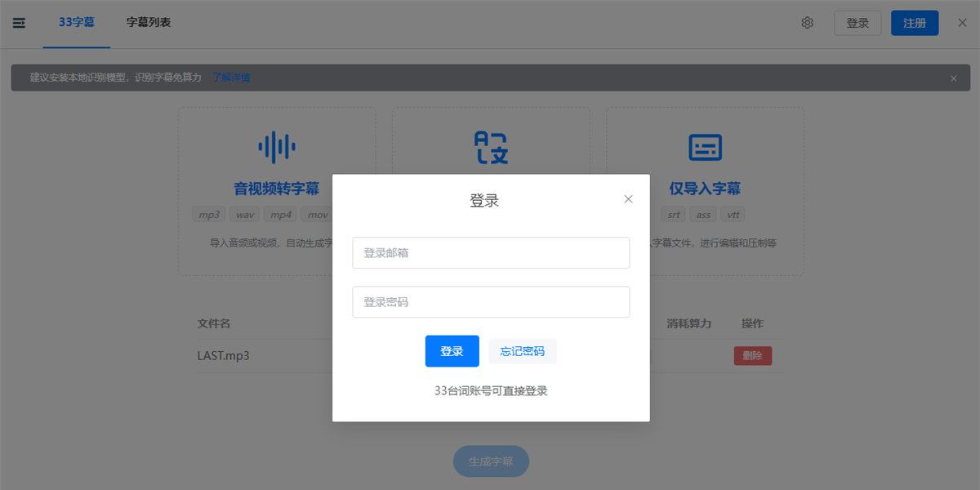Click the 登录密码 password input field
This screenshot has width=980, height=490.
click(491, 301)
